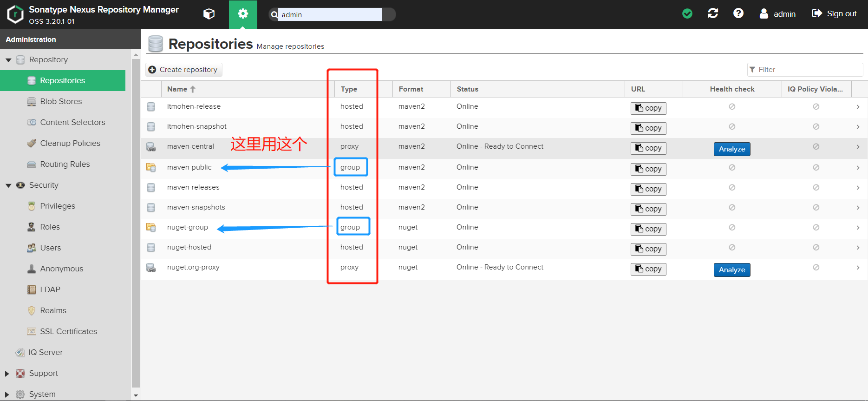Open the Administration gear tab
This screenshot has width=868, height=401.
243,14
